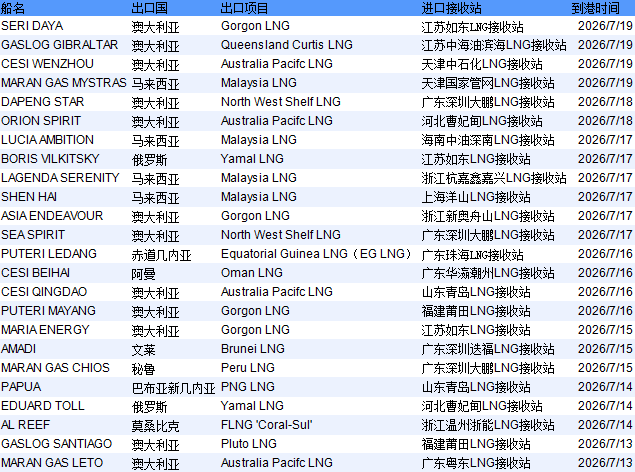The image size is (635, 472).
Task: Select the ship name MARAN GAS CHIOS
Action: [55, 368]
